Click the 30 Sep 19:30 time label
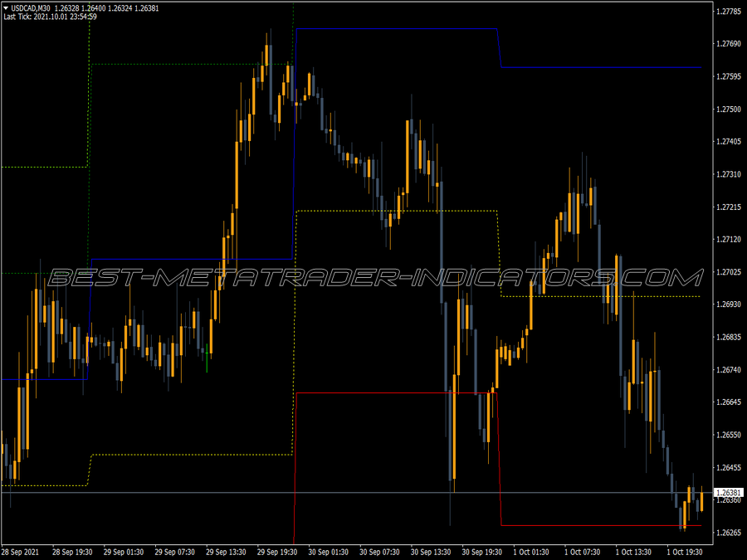 pos(481,552)
